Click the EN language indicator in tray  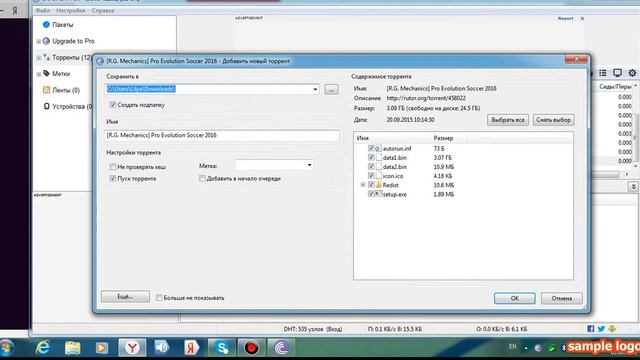pyautogui.click(x=513, y=347)
